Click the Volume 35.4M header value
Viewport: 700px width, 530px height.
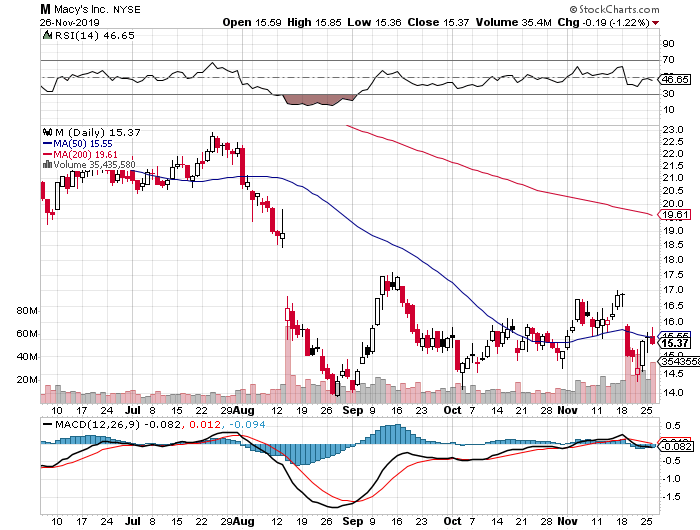[x=513, y=22]
